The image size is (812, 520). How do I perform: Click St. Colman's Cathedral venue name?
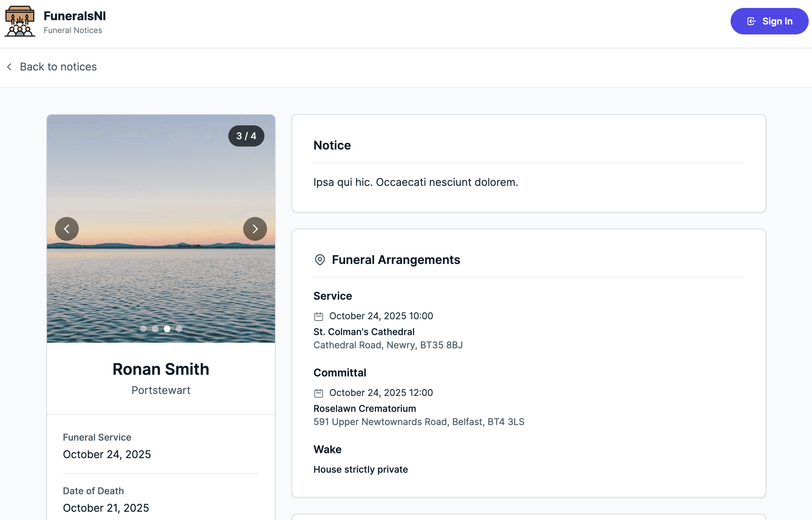coord(364,331)
